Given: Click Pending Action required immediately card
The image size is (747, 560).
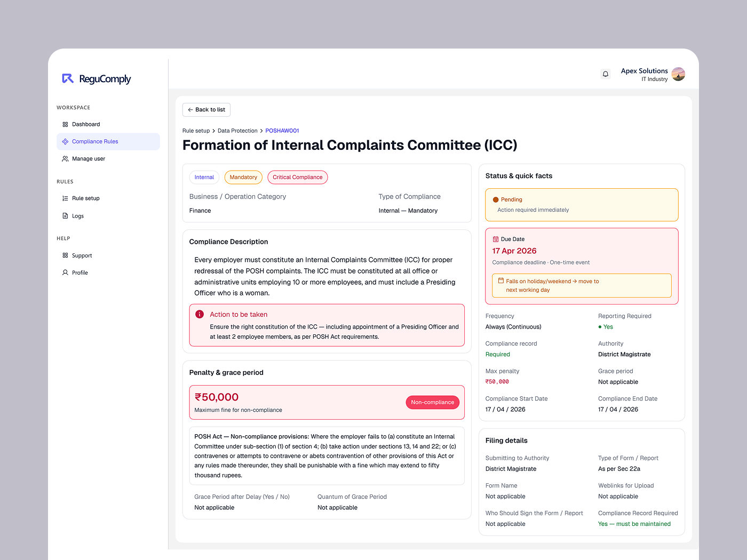Looking at the screenshot, I should point(582,205).
